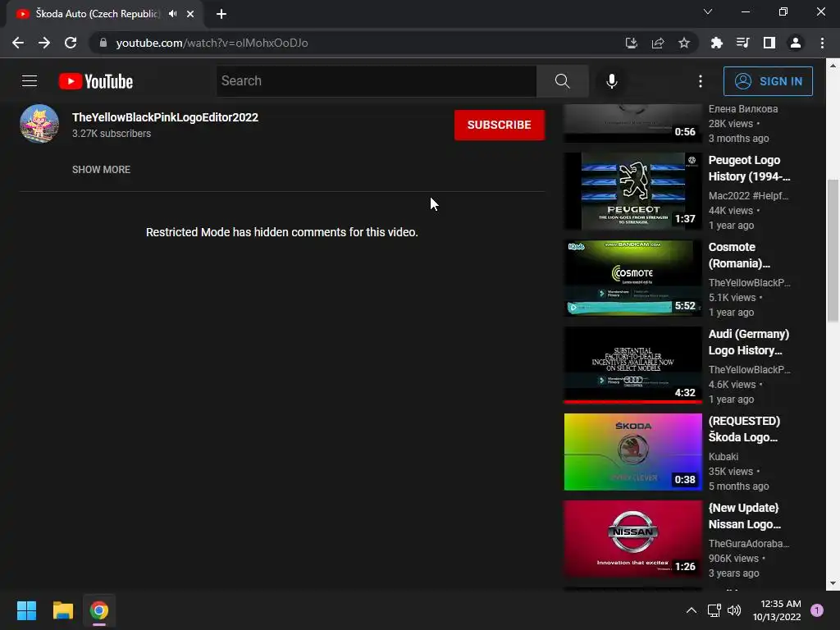Image resolution: width=840 pixels, height=630 pixels.
Task: Click channel name Елена Вилкова
Action: 743,109
